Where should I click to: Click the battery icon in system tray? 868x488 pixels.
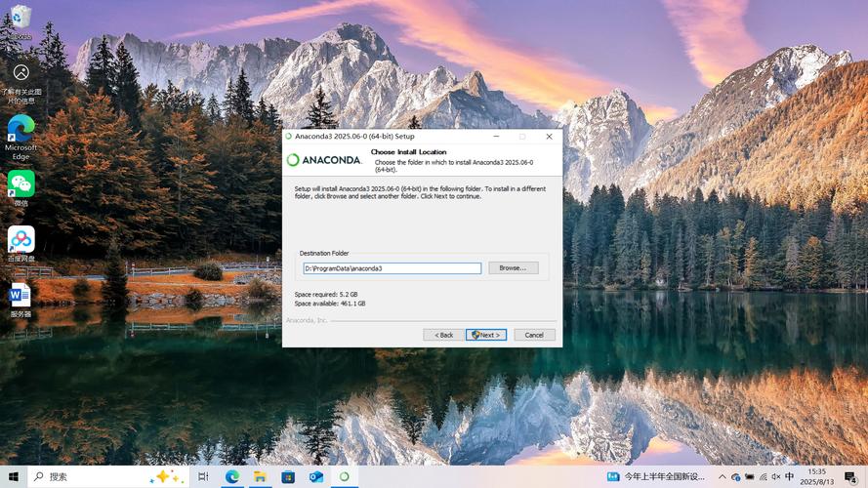coord(750,476)
